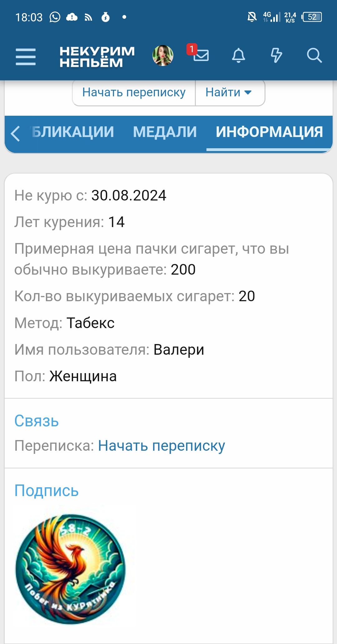This screenshot has height=644, width=337.
Task: Switch to the partially hidden публикации tab
Action: tap(73, 132)
